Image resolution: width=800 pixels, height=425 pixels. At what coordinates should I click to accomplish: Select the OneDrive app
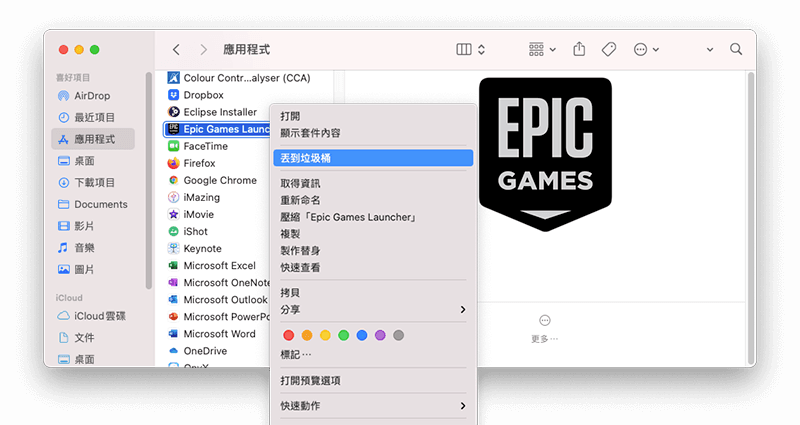pyautogui.click(x=197, y=351)
